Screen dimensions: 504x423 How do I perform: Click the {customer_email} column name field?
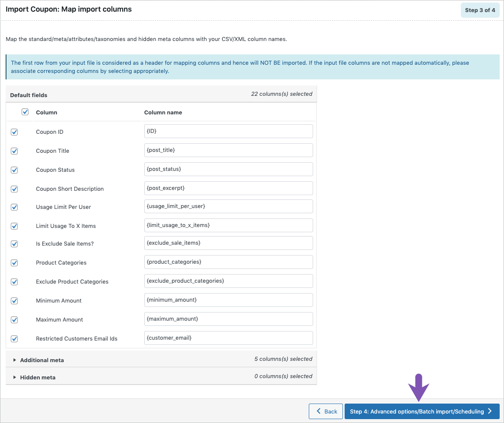point(228,338)
